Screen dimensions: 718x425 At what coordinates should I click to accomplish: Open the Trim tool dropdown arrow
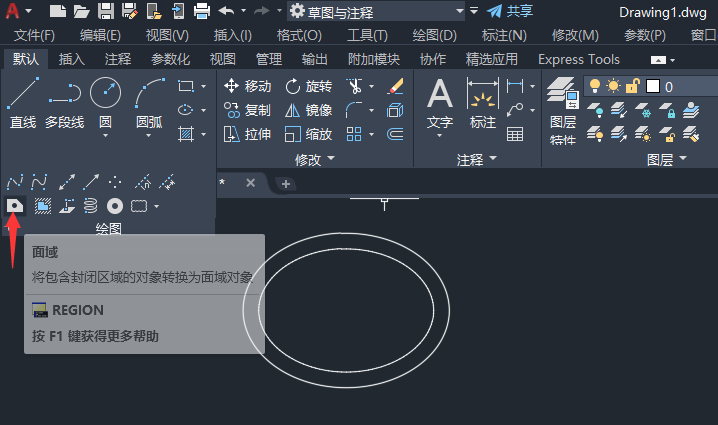pos(371,86)
